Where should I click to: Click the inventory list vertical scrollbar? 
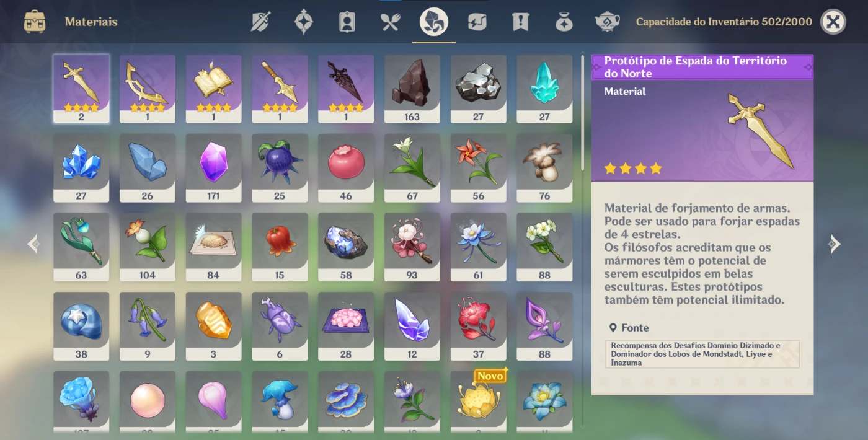point(582,113)
